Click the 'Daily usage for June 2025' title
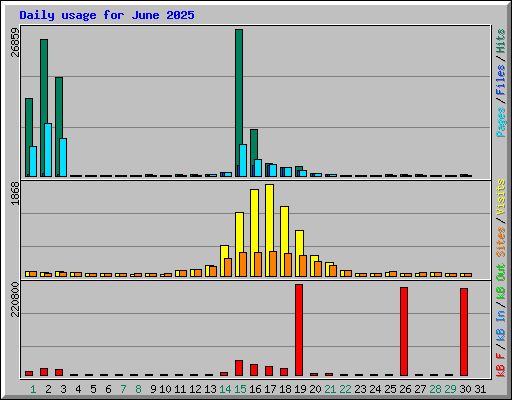 pos(107,15)
